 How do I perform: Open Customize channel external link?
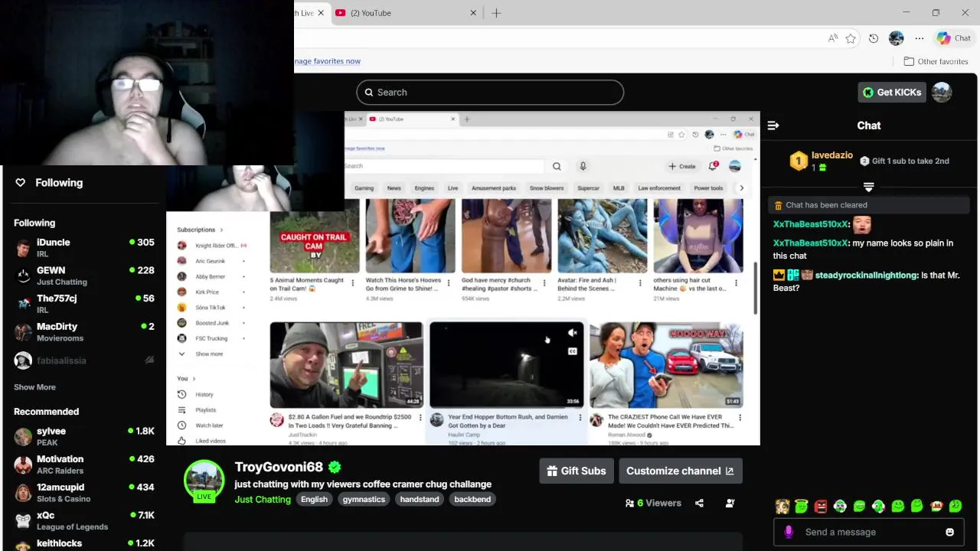pos(680,471)
